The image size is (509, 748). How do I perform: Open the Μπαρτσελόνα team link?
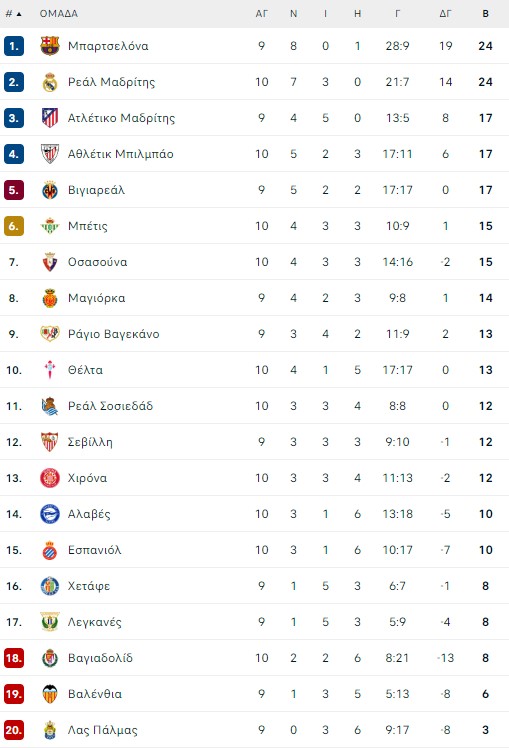(108, 46)
